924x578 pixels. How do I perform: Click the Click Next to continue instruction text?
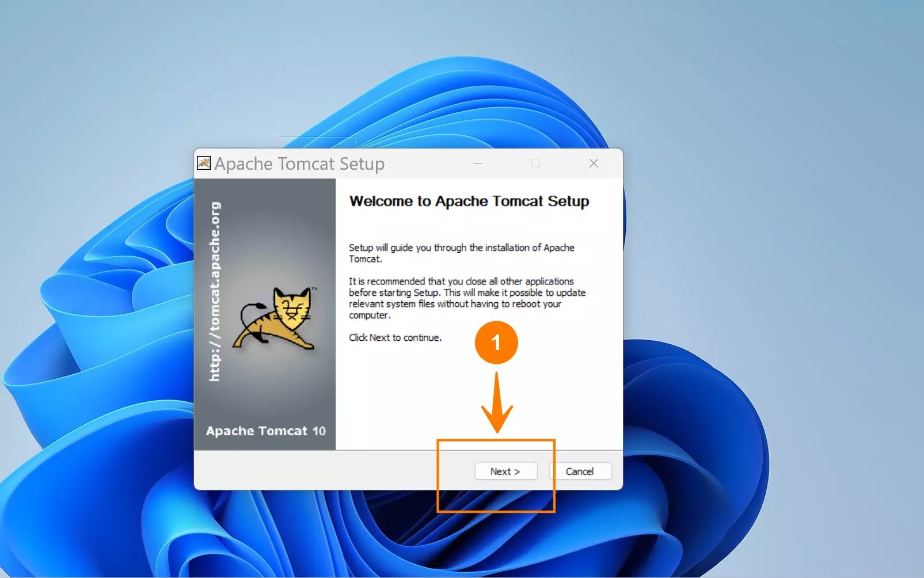tap(394, 337)
